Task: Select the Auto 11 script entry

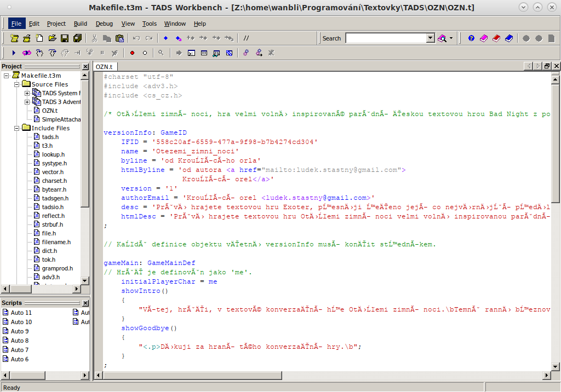Action: [x=21, y=313]
